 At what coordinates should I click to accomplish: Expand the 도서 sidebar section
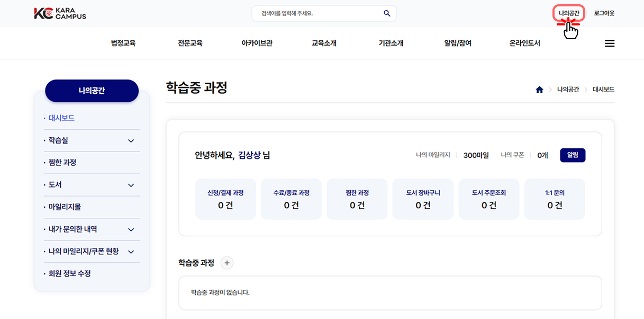click(131, 185)
